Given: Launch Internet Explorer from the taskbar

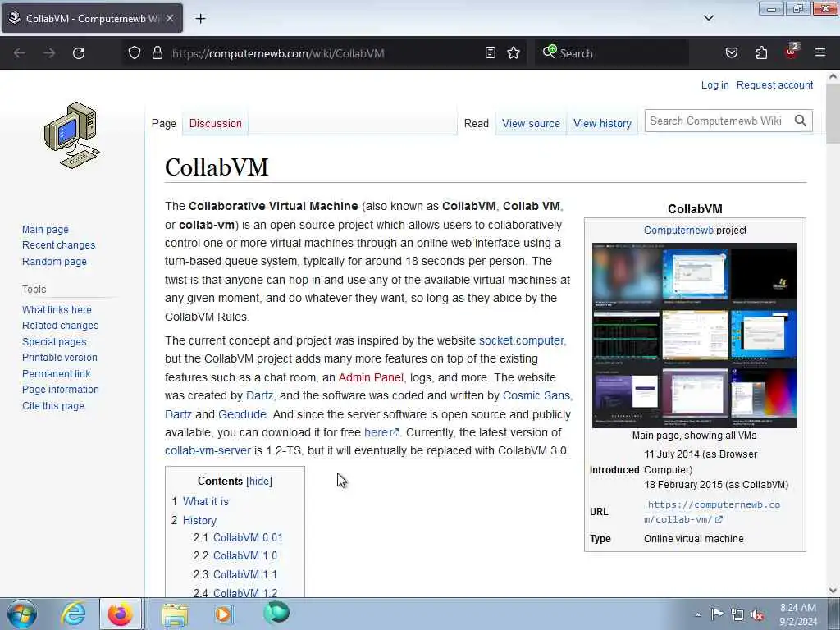Looking at the screenshot, I should (x=73, y=614).
